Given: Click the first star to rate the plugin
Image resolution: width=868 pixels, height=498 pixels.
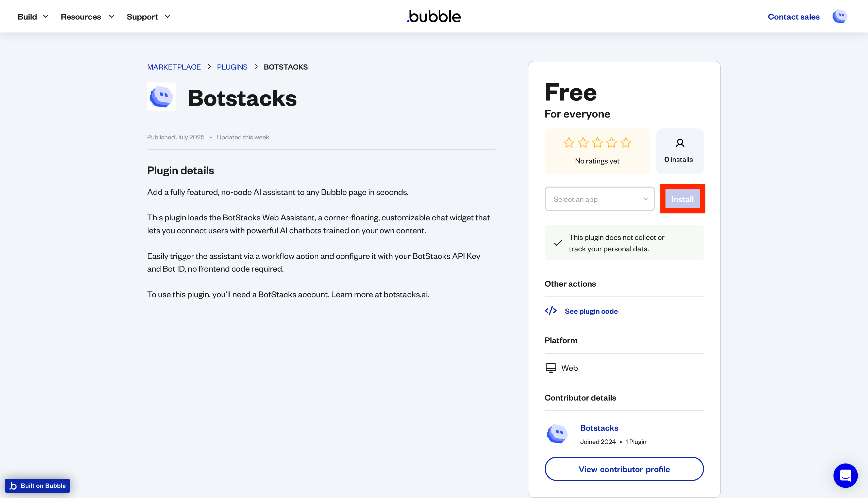Looking at the screenshot, I should 569,143.
